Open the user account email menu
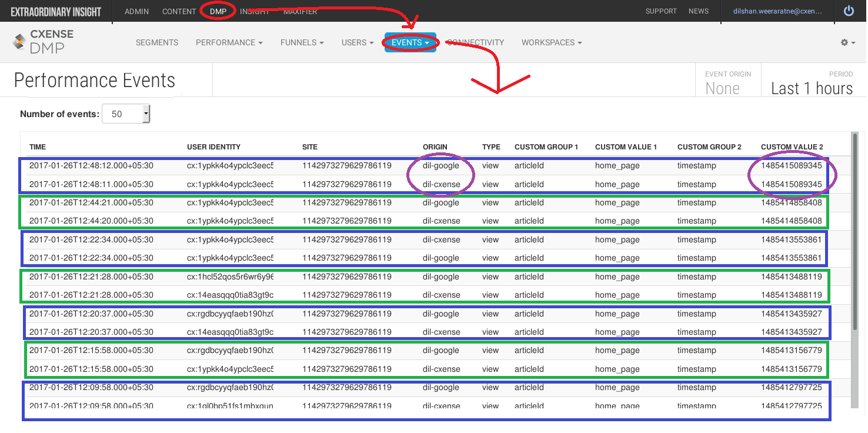 click(x=777, y=11)
